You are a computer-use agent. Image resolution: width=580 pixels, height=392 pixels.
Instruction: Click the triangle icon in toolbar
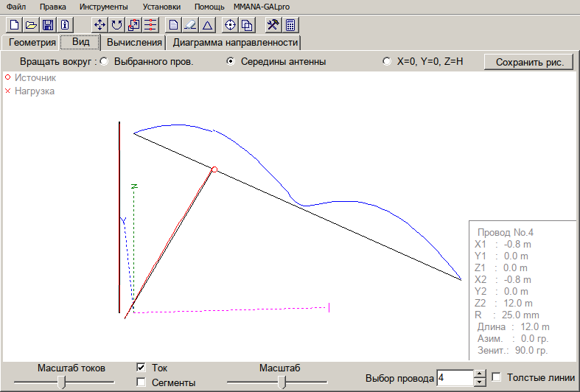tap(208, 25)
